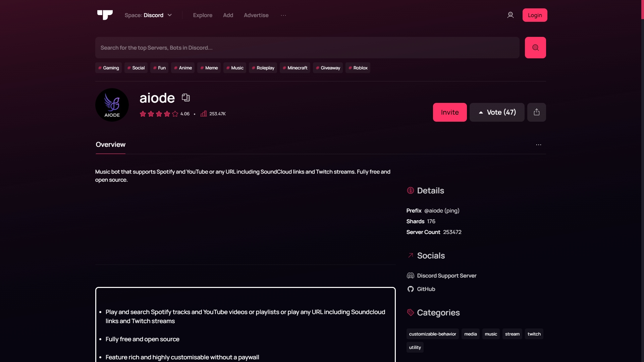The height and width of the screenshot is (362, 644).
Task: Click the Shards 176 value
Action: click(x=431, y=221)
